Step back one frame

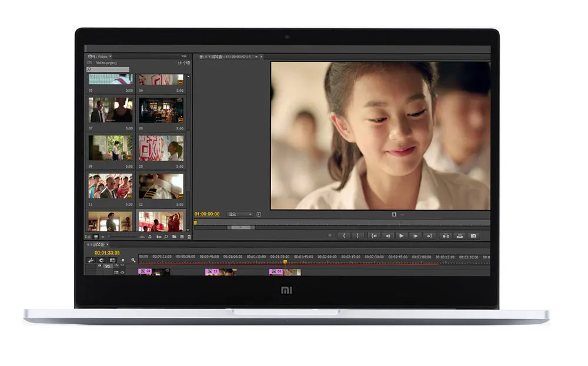(387, 236)
